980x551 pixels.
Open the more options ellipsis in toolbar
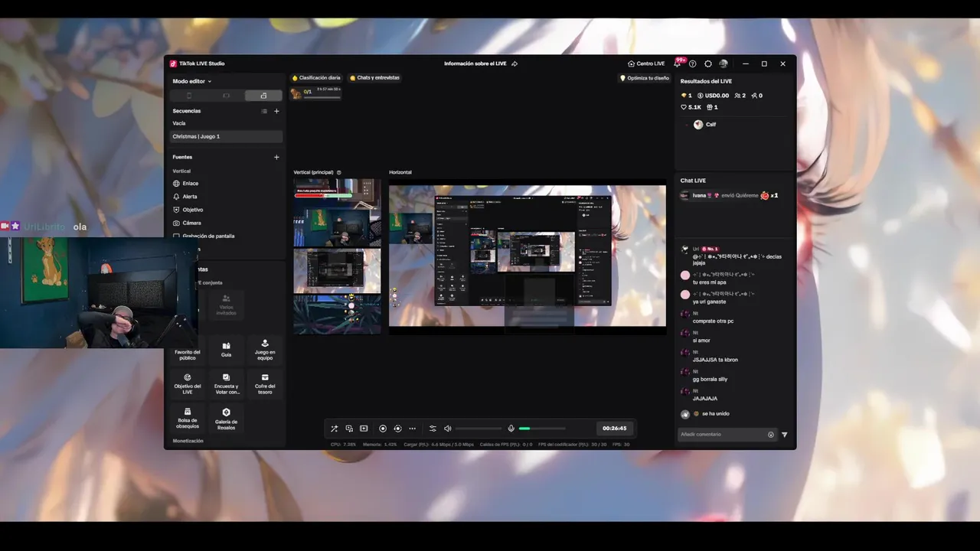click(413, 429)
